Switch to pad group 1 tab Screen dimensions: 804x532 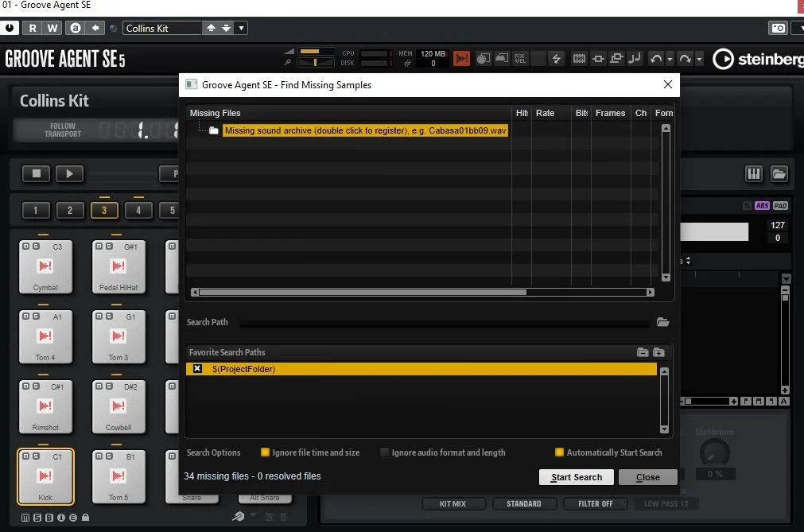35,210
